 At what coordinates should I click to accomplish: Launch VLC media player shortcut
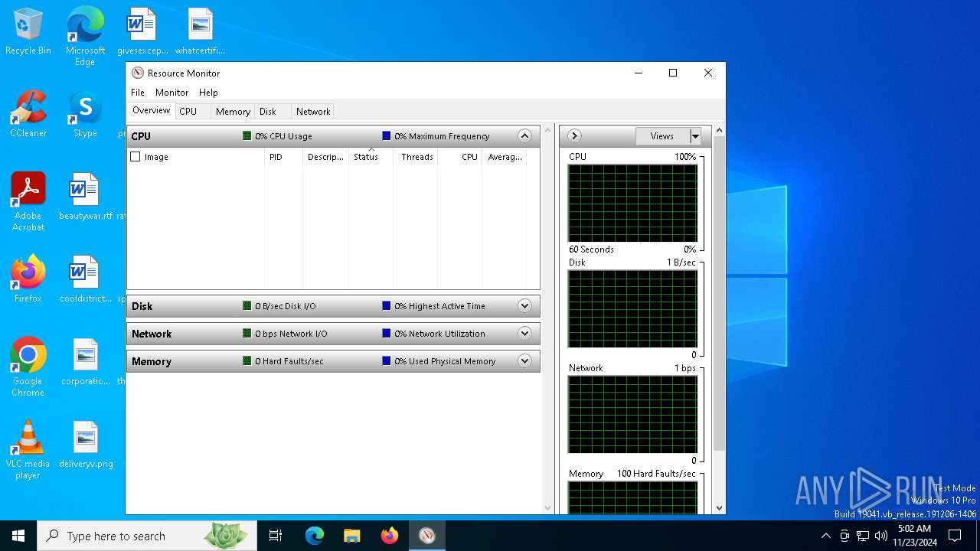[x=28, y=450]
